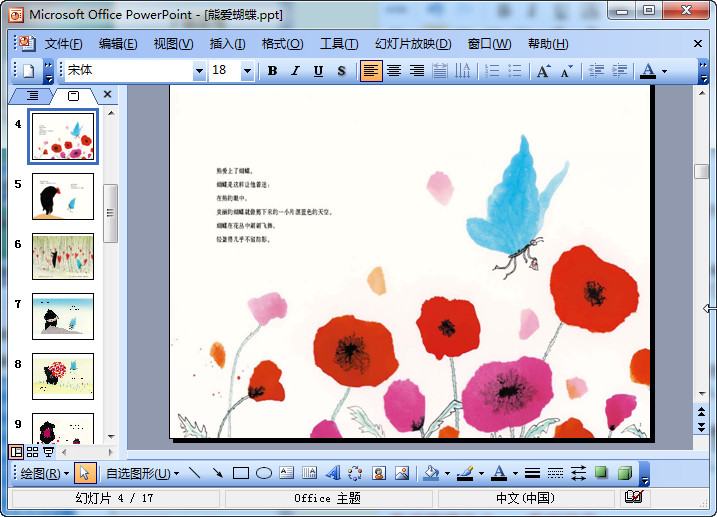Select the Select Objects arrow tool
This screenshot has width=717, height=517.
coord(85,473)
